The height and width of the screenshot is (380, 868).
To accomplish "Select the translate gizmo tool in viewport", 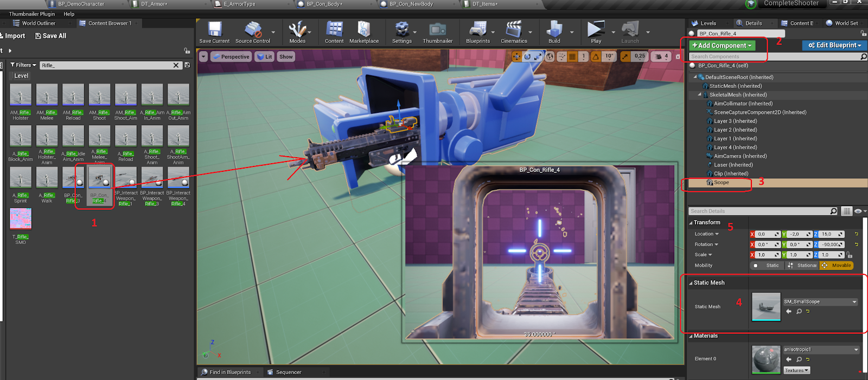I will point(516,56).
